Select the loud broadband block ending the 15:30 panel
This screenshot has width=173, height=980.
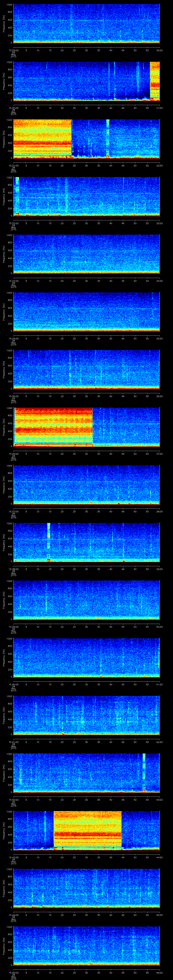155,81
